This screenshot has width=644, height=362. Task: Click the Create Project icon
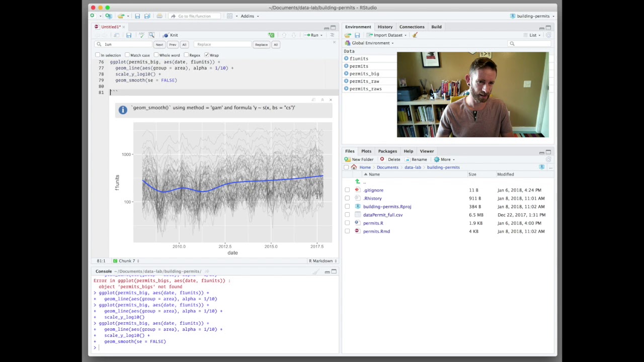click(x=108, y=16)
